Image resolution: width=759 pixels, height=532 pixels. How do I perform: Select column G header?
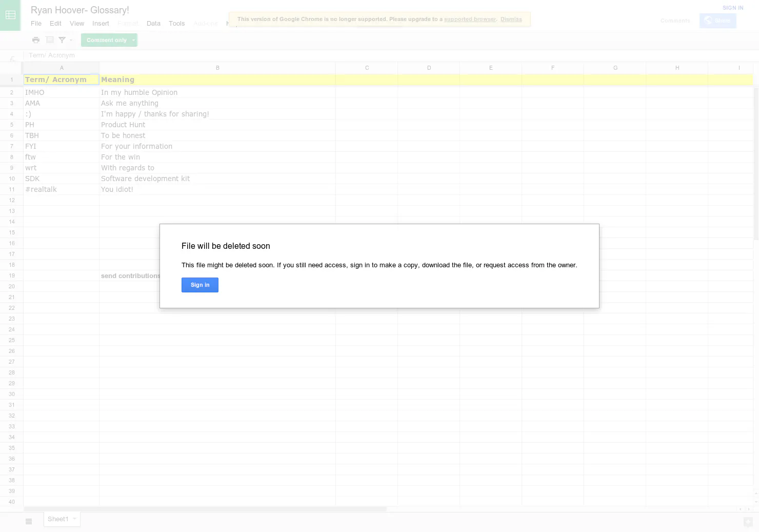coord(615,68)
